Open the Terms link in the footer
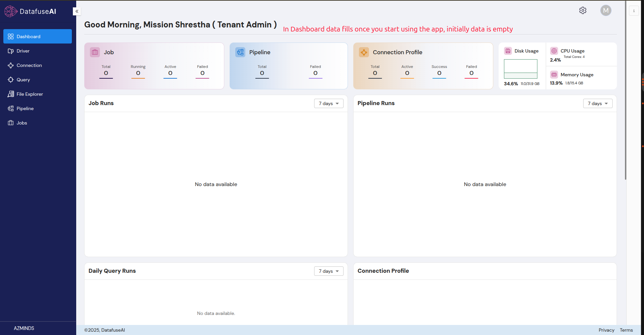Image resolution: width=644 pixels, height=335 pixels. [627, 330]
